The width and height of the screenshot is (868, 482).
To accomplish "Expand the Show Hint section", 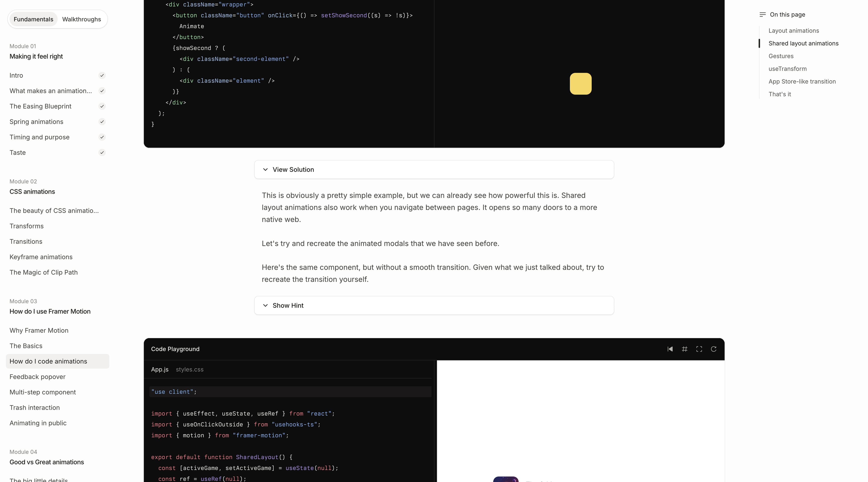I will (434, 305).
